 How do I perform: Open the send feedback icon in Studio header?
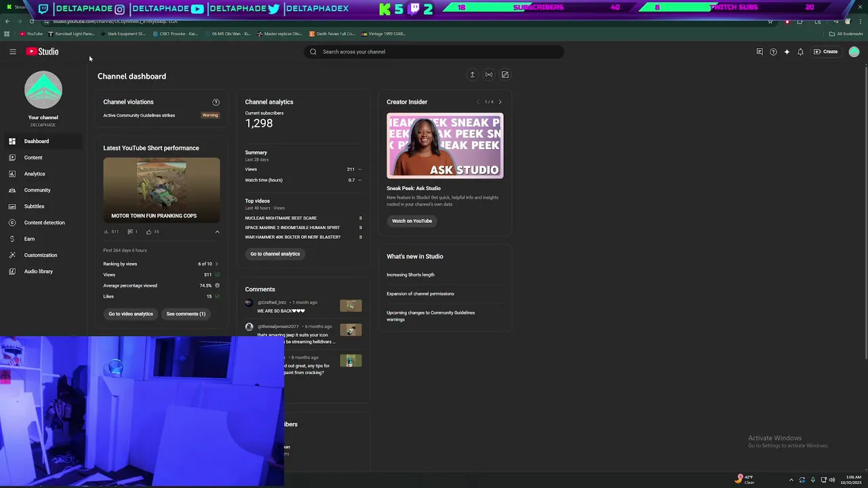pos(759,52)
